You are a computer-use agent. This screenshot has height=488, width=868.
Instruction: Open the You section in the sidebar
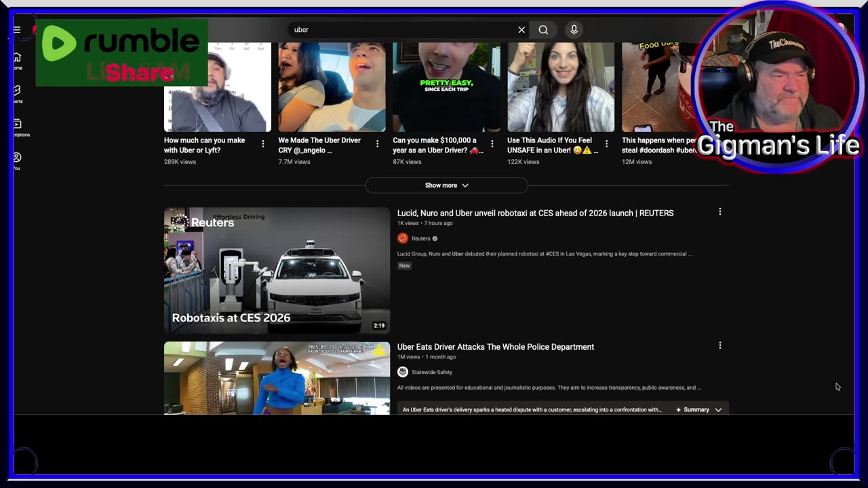click(x=17, y=161)
